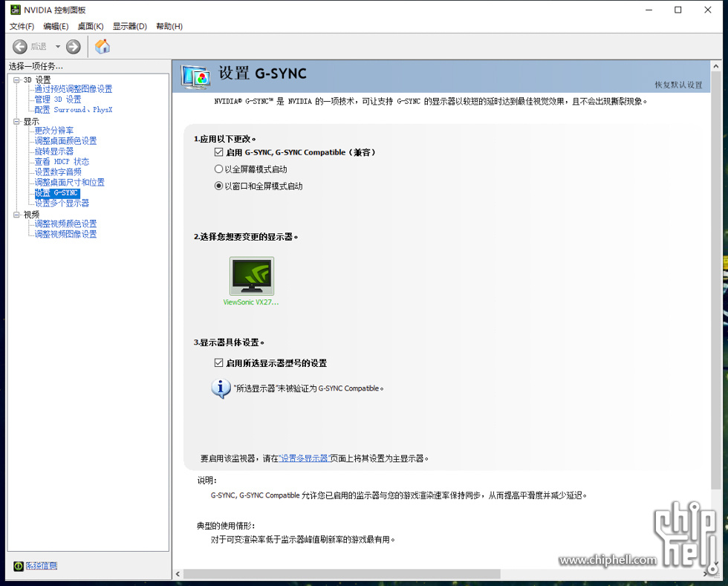Open the 系统信息 link
Screen dimensions: 728x586
[42, 565]
